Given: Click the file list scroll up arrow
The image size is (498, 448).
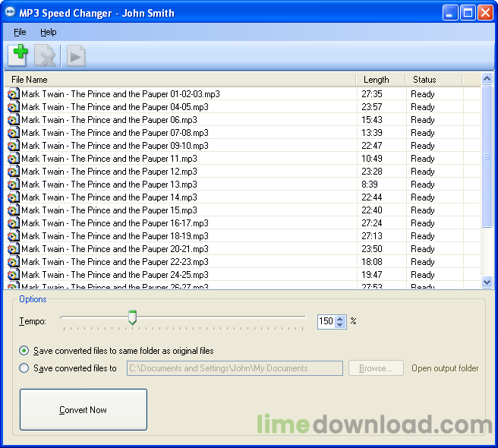Looking at the screenshot, I should [487, 78].
